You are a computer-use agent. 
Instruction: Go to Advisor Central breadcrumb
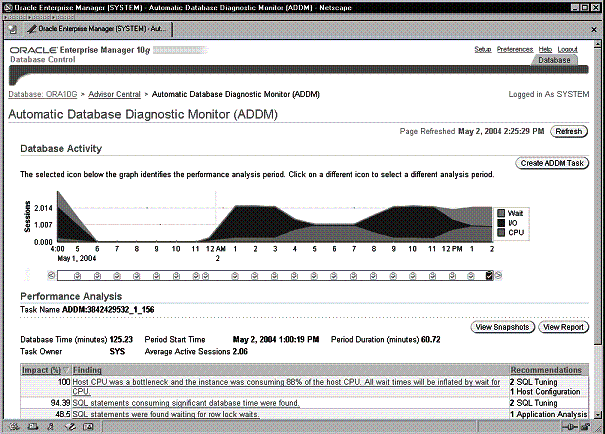pyautogui.click(x=114, y=94)
